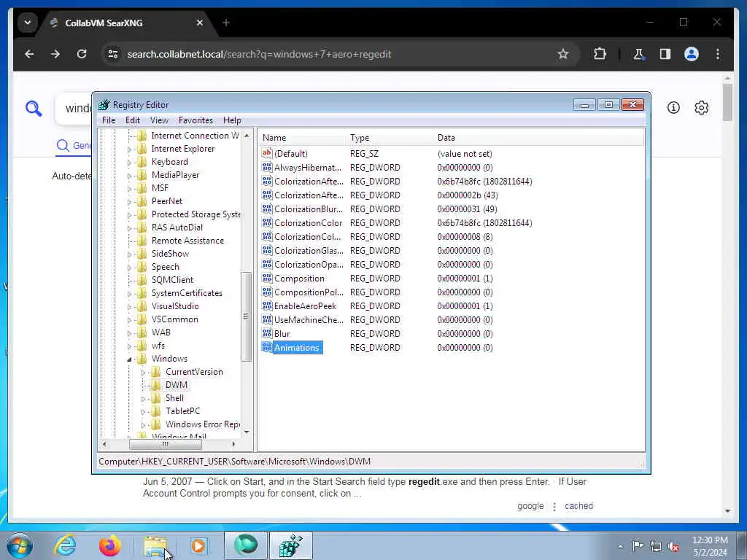This screenshot has width=747, height=560.
Task: Click the Blur DWORD value icon
Action: (x=267, y=332)
